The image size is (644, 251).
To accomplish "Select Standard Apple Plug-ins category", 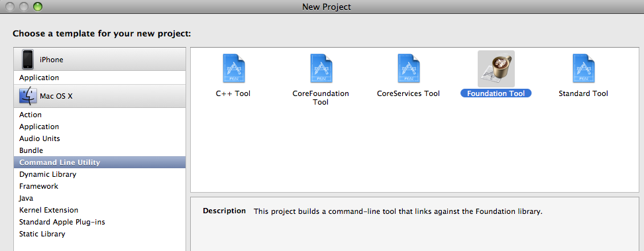I will (100, 223).
